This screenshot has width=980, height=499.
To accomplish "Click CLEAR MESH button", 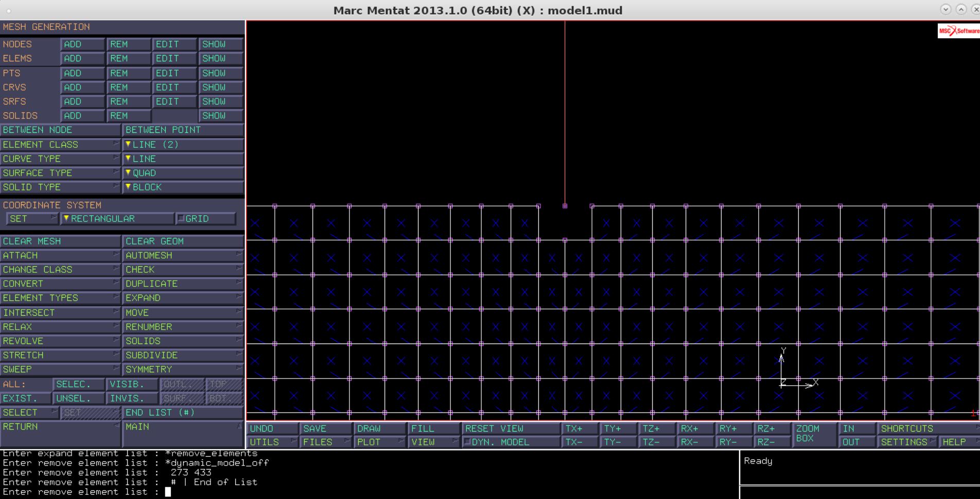I will click(60, 241).
